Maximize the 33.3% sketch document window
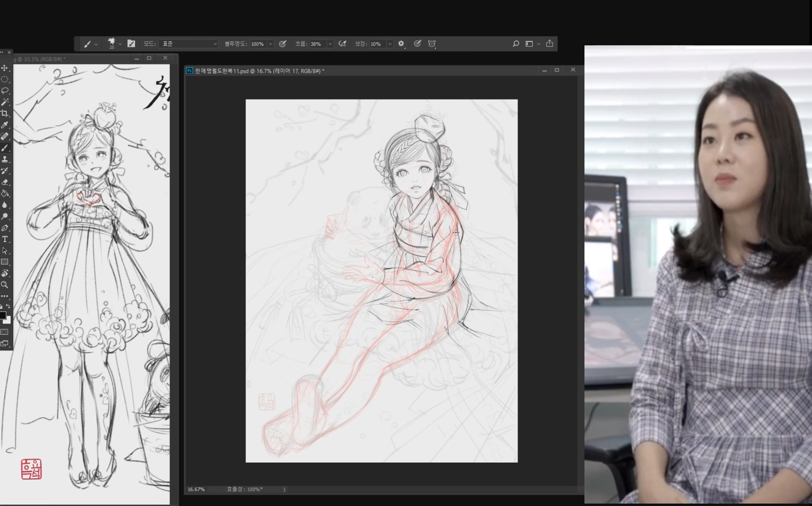 pyautogui.click(x=149, y=58)
